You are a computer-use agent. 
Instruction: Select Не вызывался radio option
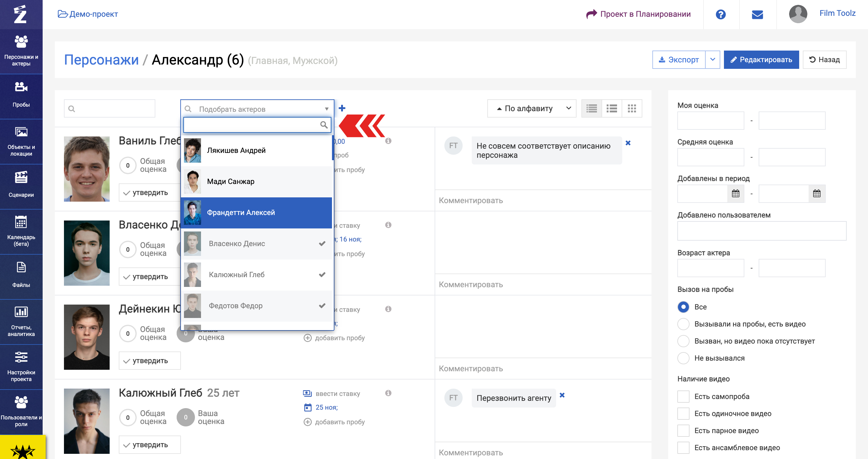click(x=683, y=358)
